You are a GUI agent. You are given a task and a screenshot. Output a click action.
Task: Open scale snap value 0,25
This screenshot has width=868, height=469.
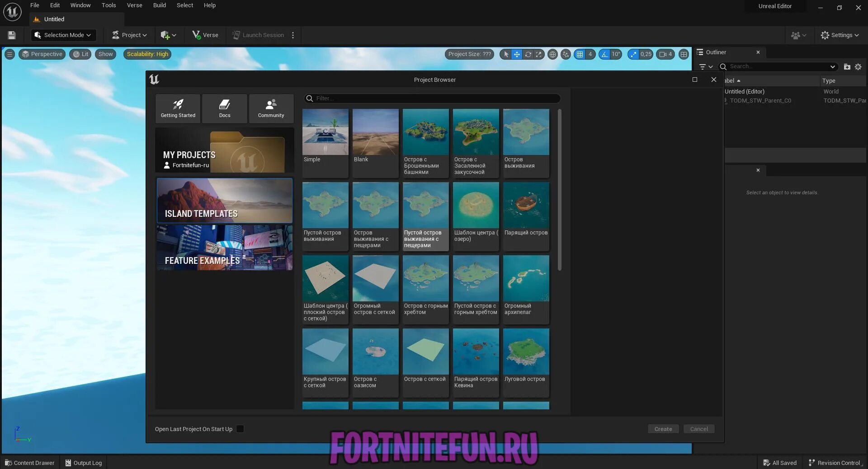(646, 54)
